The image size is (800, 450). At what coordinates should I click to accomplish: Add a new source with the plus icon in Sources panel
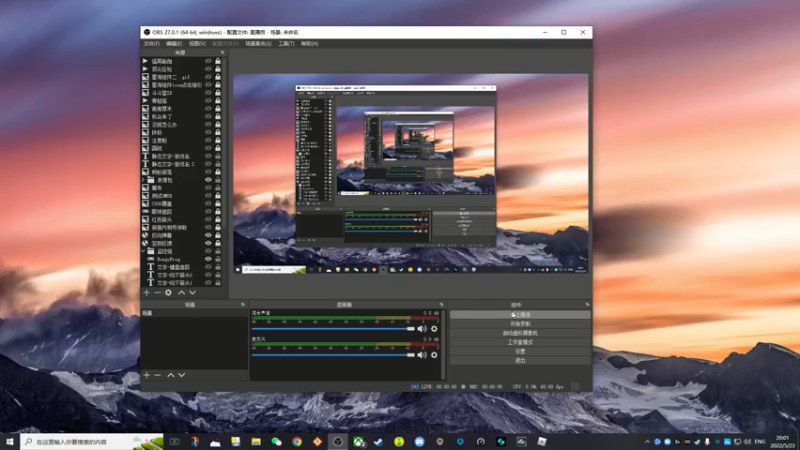pos(146,293)
